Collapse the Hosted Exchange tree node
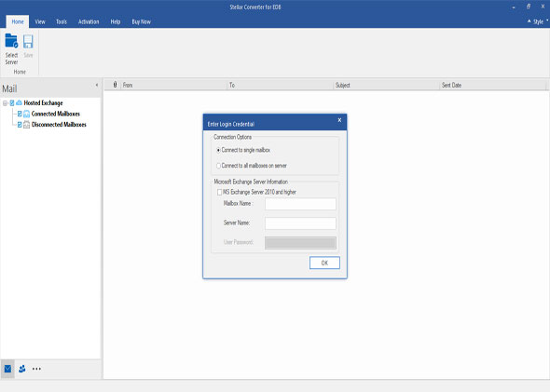 point(5,103)
